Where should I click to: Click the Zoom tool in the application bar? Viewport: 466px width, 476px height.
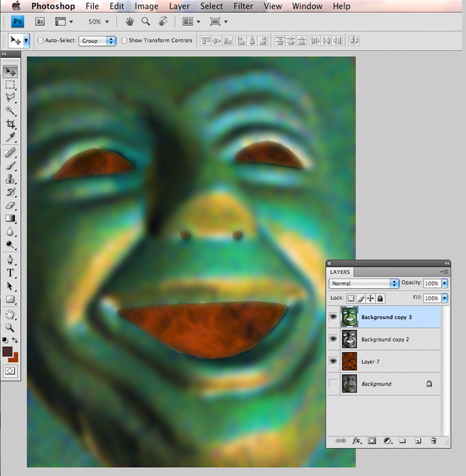coord(146,21)
